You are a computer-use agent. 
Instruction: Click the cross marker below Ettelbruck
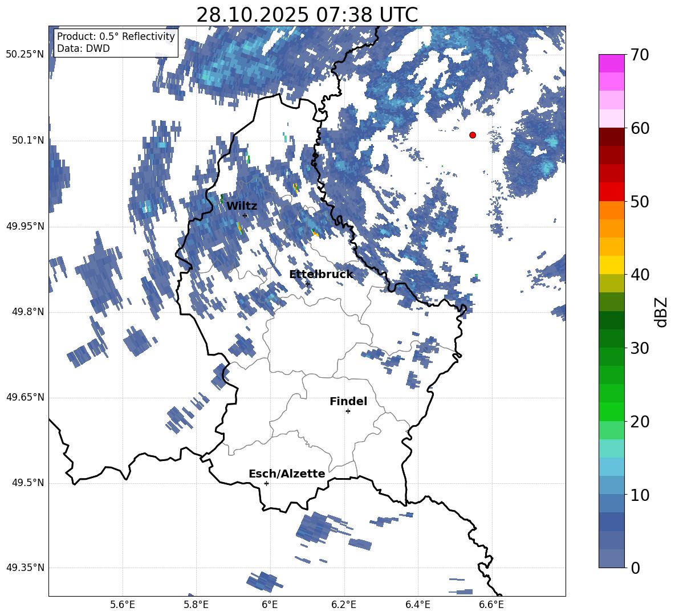tap(307, 284)
